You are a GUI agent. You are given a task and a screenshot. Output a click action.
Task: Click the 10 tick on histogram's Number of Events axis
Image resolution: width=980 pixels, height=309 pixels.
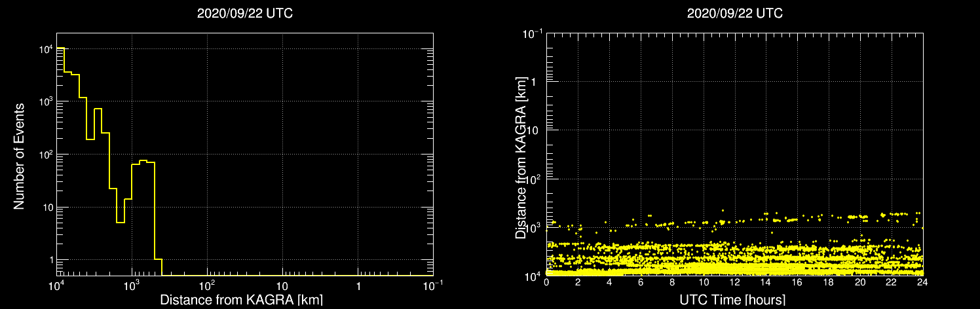47,207
